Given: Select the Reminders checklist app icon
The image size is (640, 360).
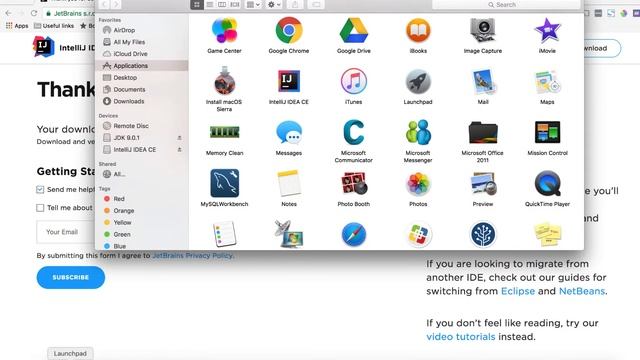Looking at the screenshot, I should point(224,234).
